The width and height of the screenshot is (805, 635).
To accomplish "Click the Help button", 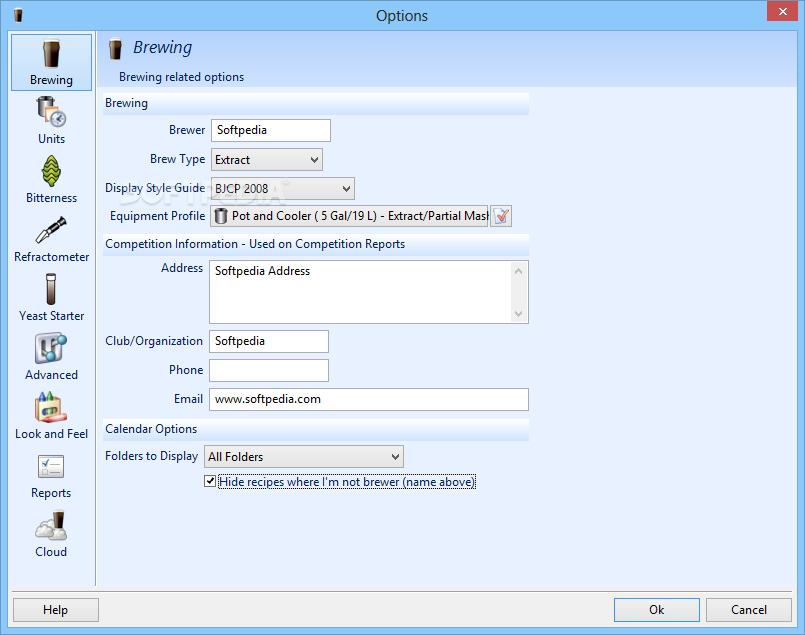I will pos(55,610).
